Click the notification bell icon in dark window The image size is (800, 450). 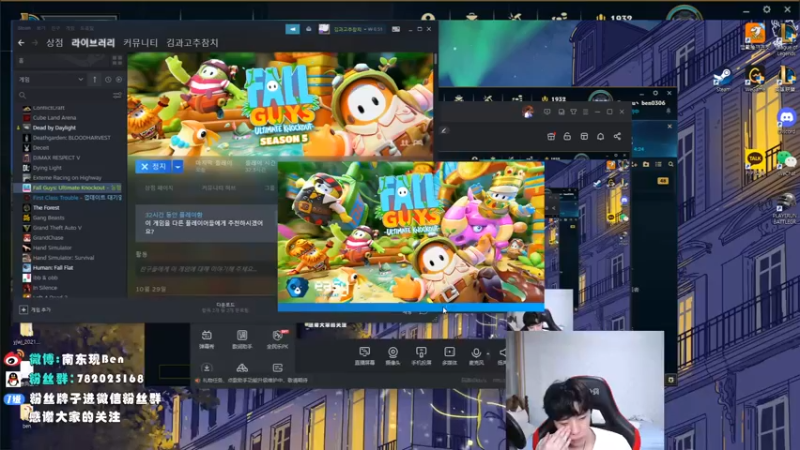(601, 136)
